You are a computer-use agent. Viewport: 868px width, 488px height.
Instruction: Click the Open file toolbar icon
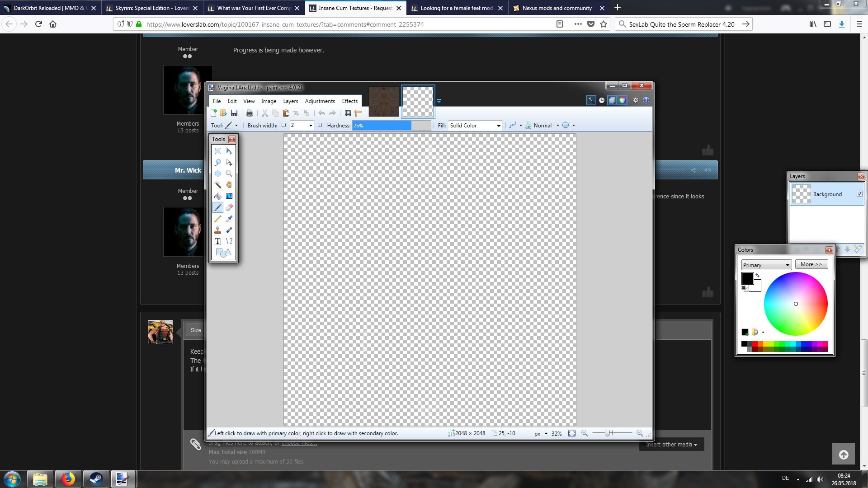[x=223, y=113]
